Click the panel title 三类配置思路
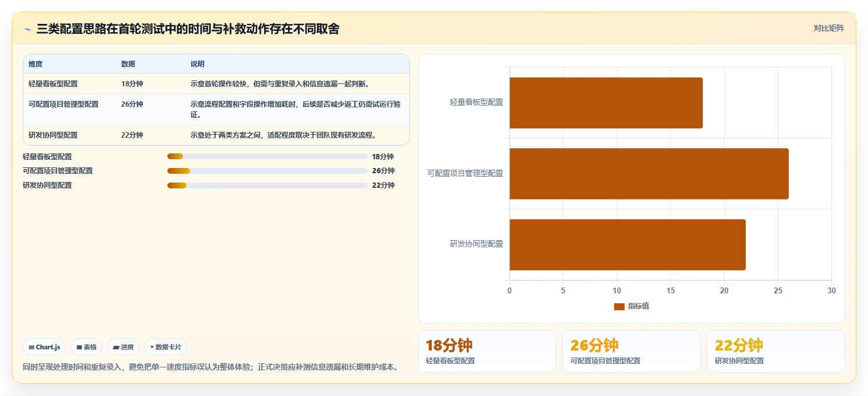Screen dimensions: 868x396 [188, 29]
